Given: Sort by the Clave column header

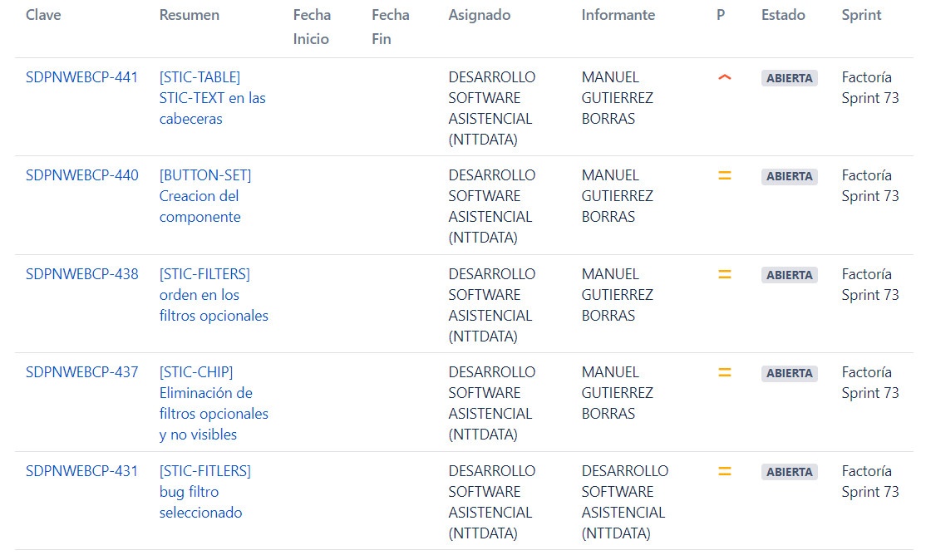Looking at the screenshot, I should pos(43,15).
